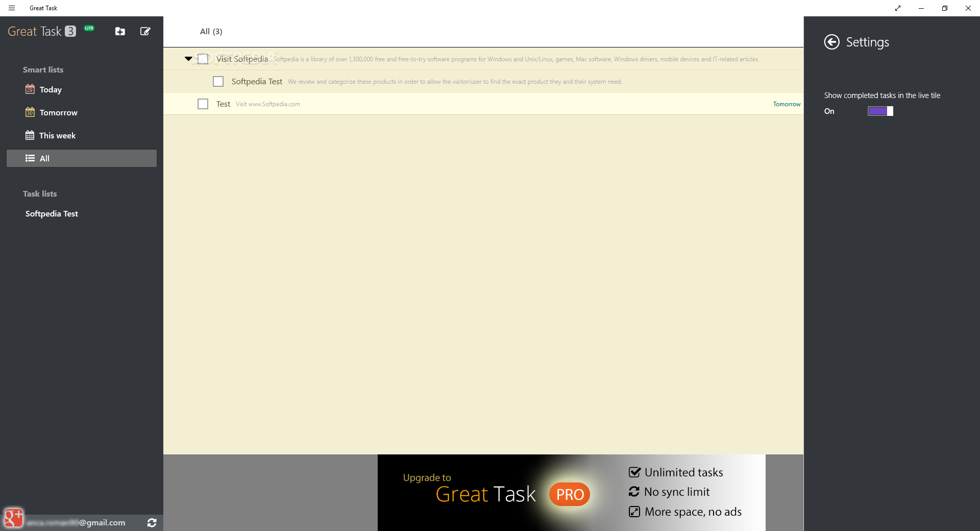
Task: Restore down the Great Task window
Action: pos(945,8)
